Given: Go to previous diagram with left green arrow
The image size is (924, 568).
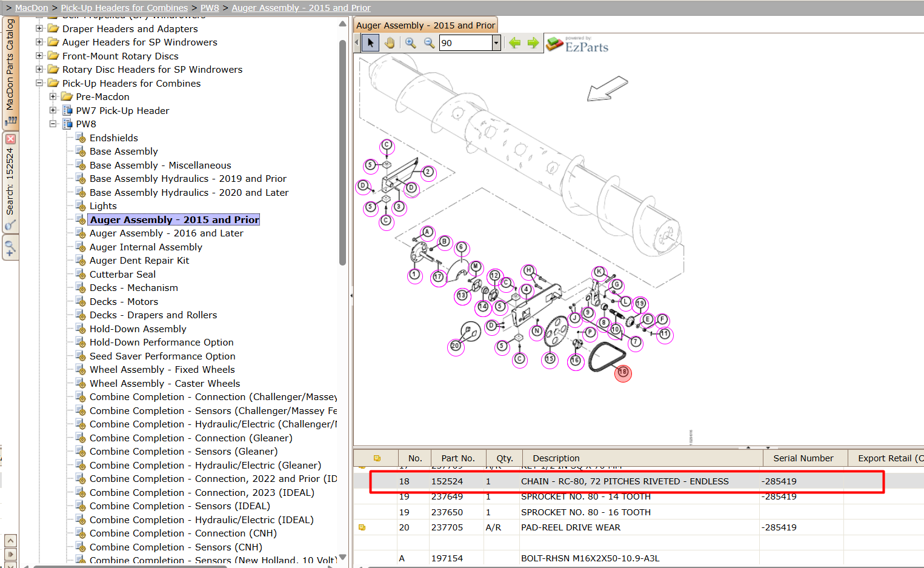Looking at the screenshot, I should pyautogui.click(x=514, y=42).
